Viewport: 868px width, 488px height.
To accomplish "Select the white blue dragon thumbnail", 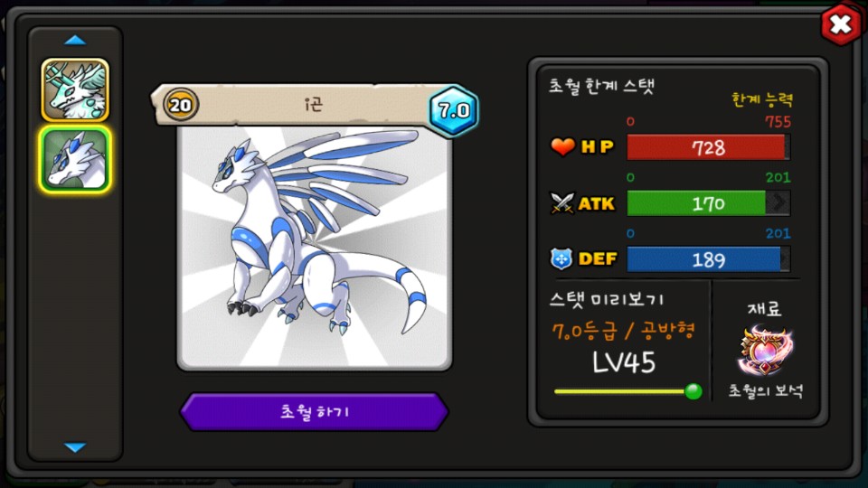I will click(75, 160).
